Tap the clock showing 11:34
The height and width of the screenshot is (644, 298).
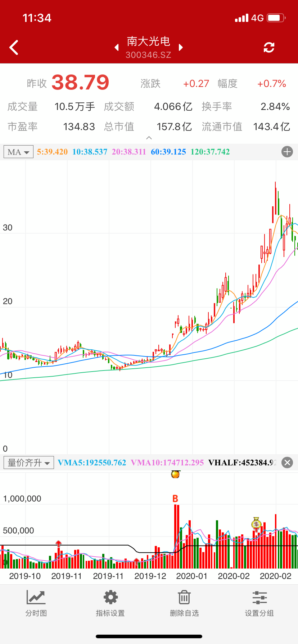coord(37,18)
